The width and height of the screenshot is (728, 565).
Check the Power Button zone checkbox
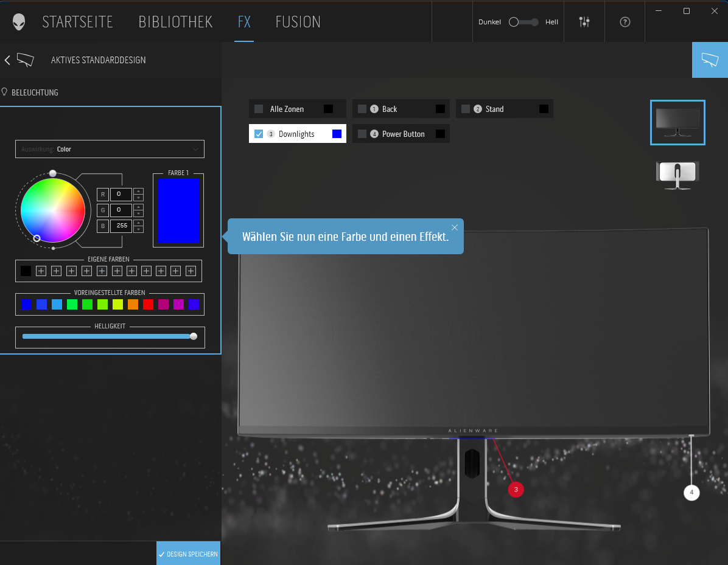tap(362, 134)
